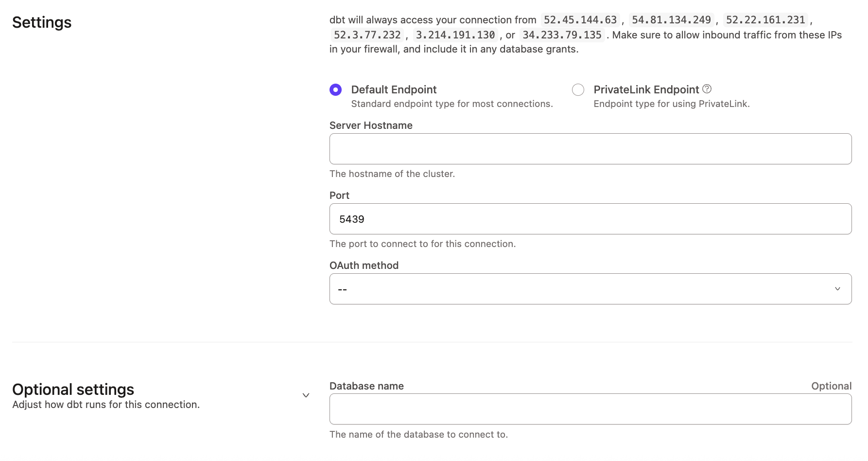Open the PrivateLink Endpoint help tooltip

coord(708,89)
